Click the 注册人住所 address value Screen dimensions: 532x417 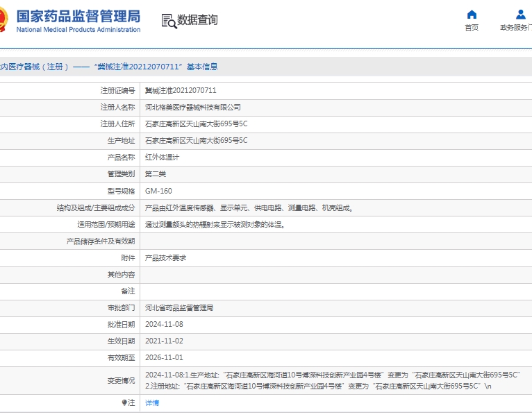[196, 124]
